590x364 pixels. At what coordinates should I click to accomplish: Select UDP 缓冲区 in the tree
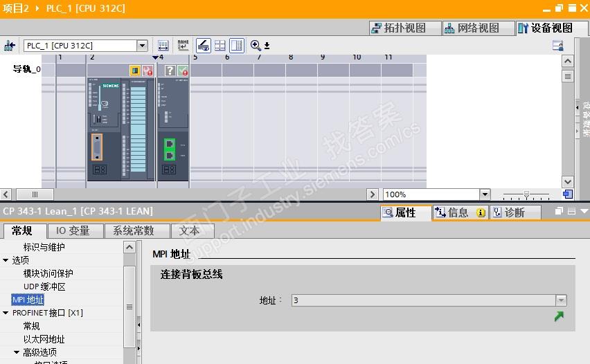tap(44, 286)
